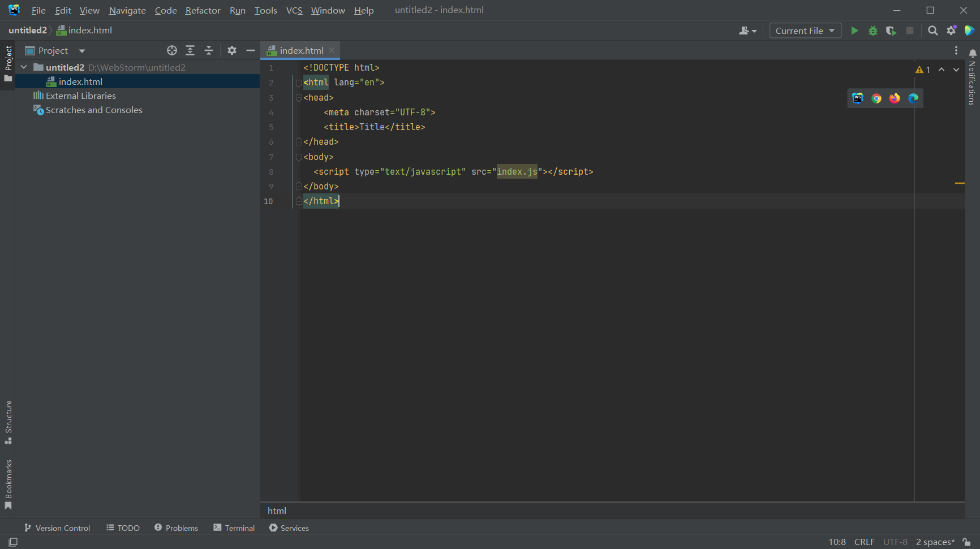Open the Project view mode dropdown
Screen dimensions: 980x549
(81, 50)
